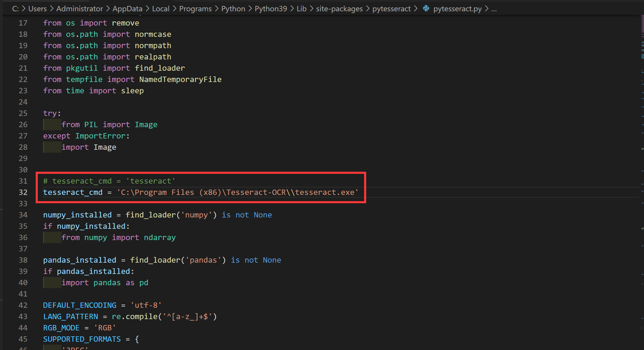Screen dimensions: 644x350
Task: Click the find_loader call on numpy line
Action: coord(151,215)
